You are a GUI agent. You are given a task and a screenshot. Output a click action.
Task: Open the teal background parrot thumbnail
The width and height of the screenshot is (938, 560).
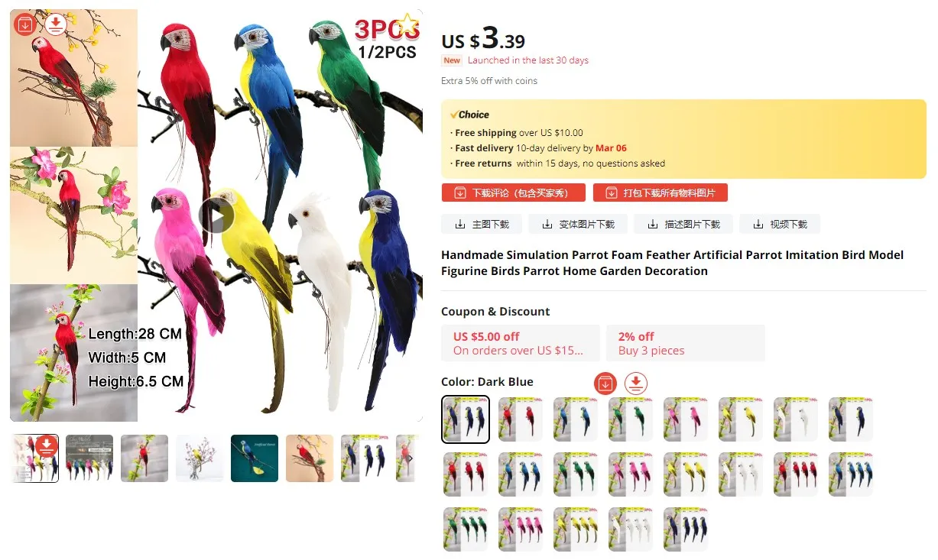click(x=255, y=458)
